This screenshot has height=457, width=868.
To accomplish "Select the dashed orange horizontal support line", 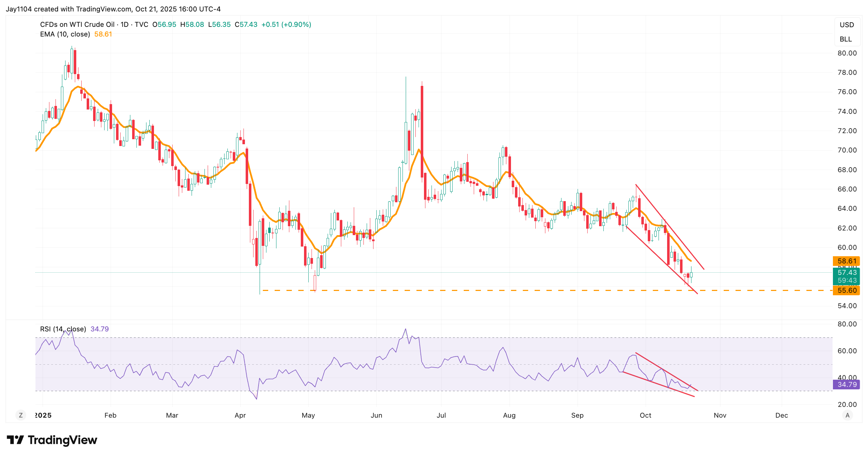I will coord(466,290).
